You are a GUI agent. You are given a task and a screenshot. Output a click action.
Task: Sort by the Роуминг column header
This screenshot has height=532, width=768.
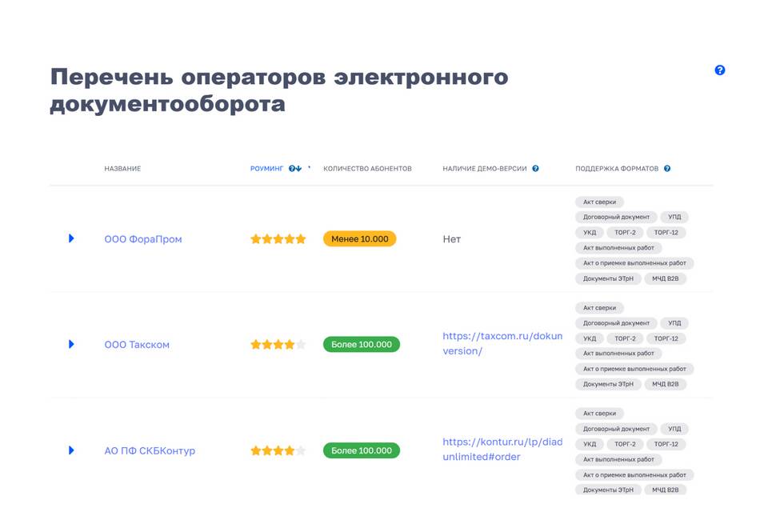pyautogui.click(x=266, y=169)
